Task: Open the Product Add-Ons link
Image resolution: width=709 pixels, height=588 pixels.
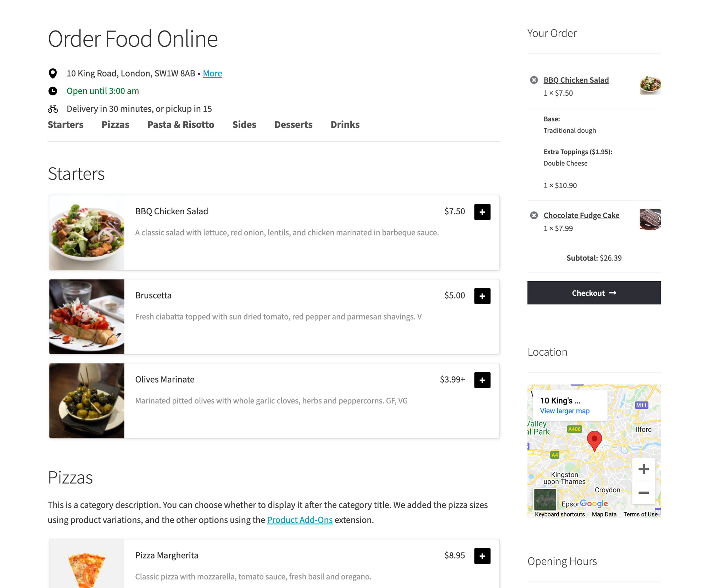Action: click(300, 520)
